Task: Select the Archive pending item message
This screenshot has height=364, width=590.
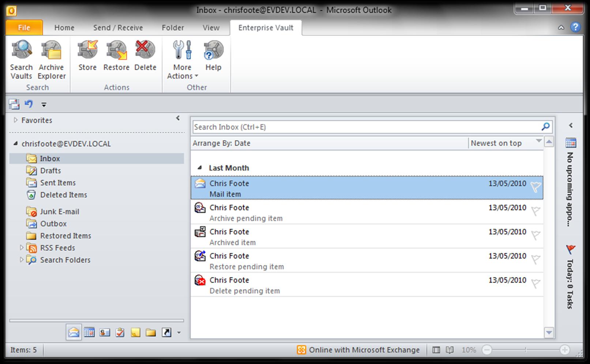Action: point(367,212)
